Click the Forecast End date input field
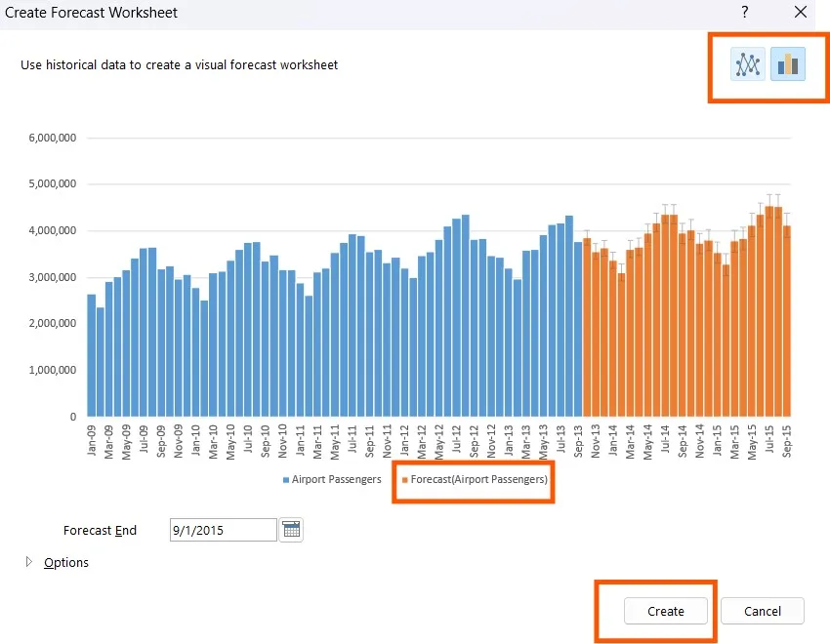This screenshot has width=830, height=644. click(223, 530)
